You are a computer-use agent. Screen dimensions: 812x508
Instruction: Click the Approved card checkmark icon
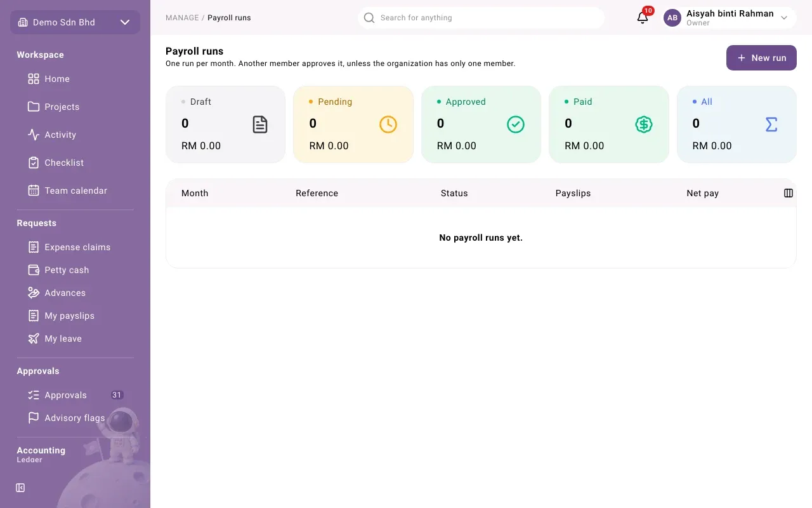point(516,124)
